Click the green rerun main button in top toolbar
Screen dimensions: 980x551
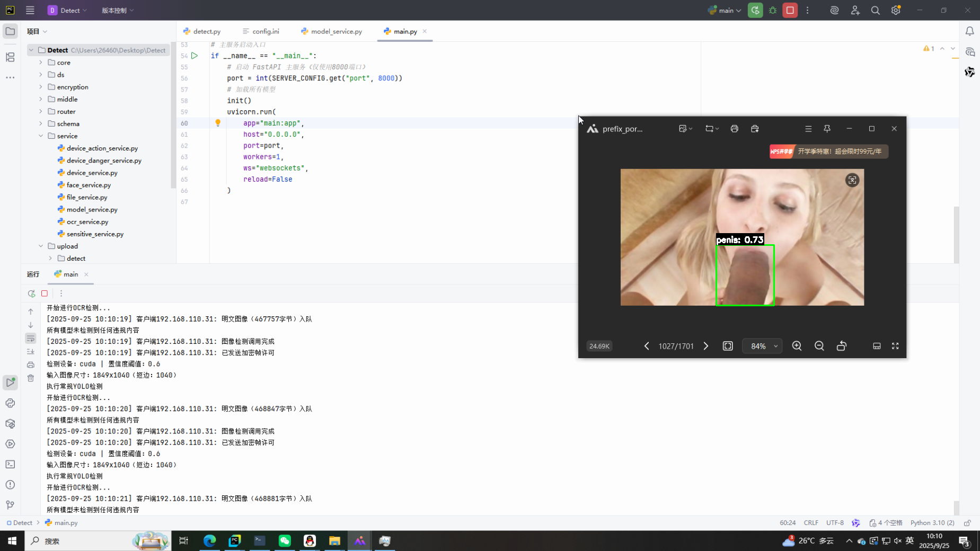coord(755,10)
